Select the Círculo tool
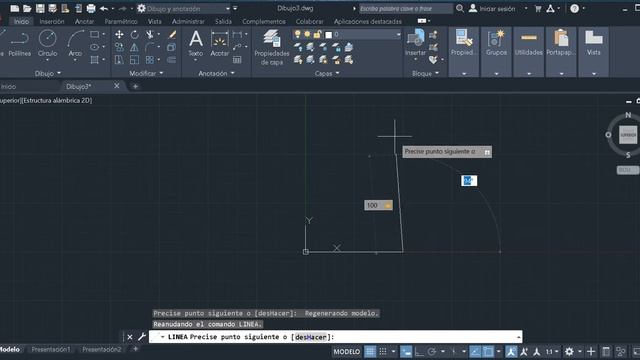This screenshot has height=360, width=640. tap(47, 44)
